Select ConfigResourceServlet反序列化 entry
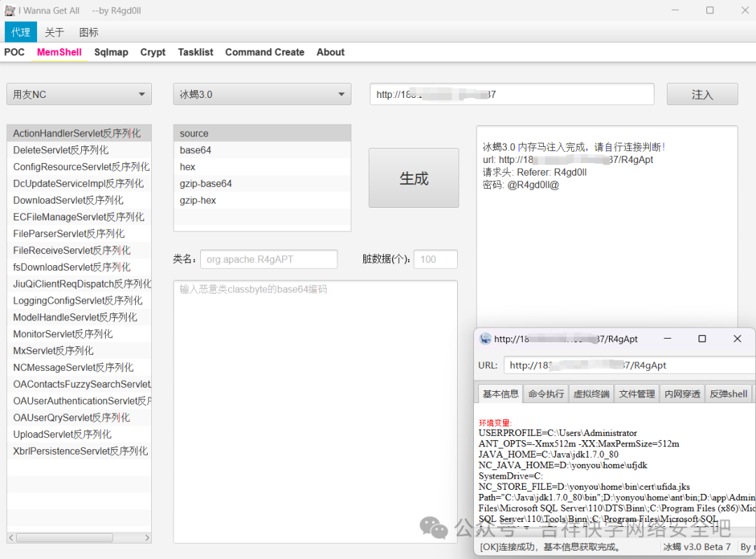 (79, 167)
